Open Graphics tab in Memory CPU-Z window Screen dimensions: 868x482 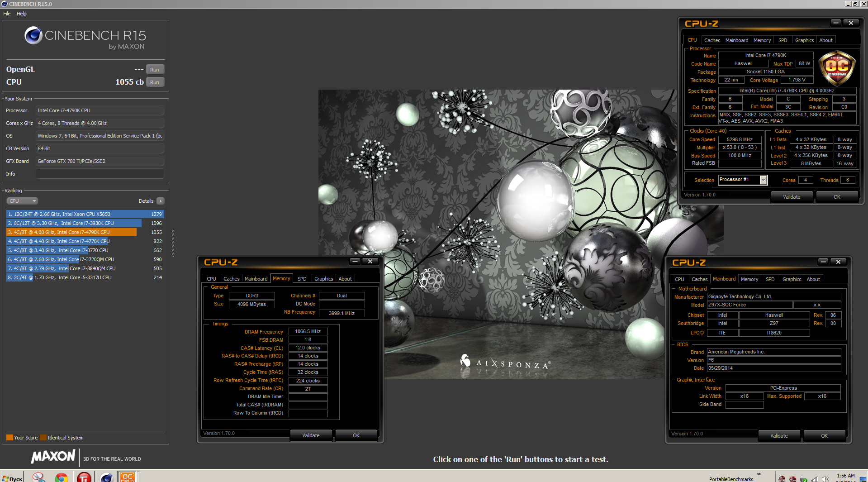point(323,279)
